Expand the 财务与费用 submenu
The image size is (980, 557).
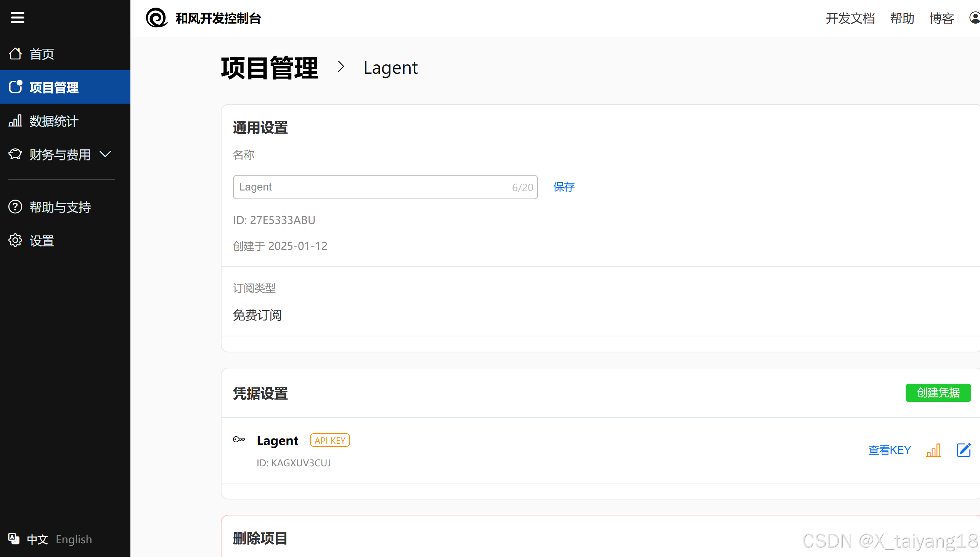click(105, 154)
